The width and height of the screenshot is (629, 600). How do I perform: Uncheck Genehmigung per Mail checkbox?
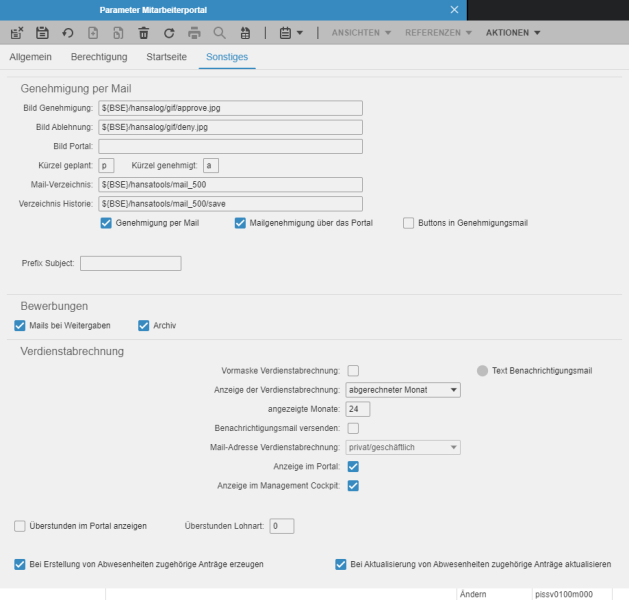(x=106, y=223)
